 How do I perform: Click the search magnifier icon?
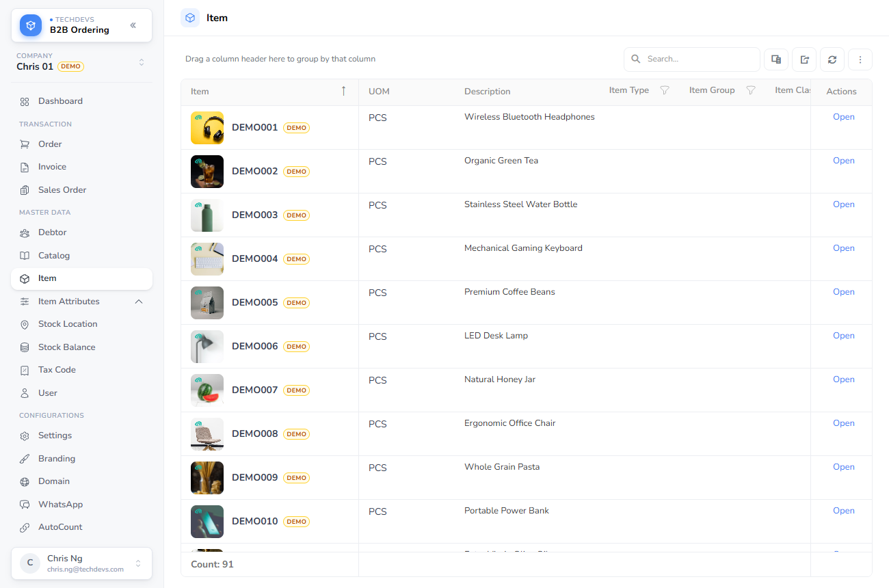pos(636,59)
